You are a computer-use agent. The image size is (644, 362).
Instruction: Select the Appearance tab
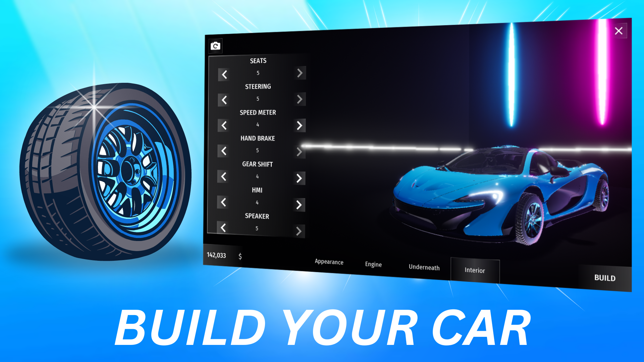[329, 262]
